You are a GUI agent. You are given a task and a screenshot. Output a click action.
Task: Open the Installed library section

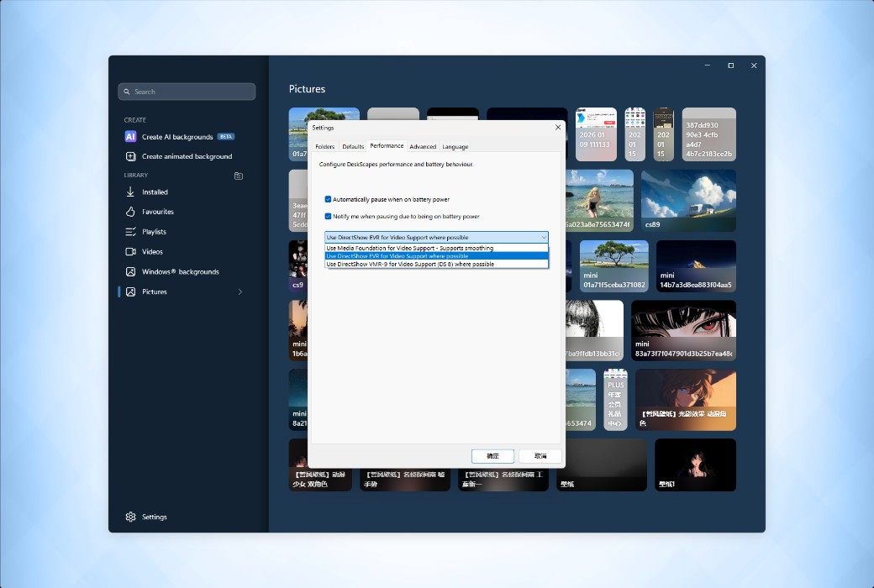click(x=155, y=192)
